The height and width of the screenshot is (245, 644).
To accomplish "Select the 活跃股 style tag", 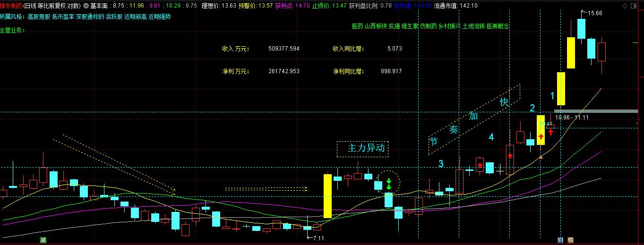I will [114, 17].
